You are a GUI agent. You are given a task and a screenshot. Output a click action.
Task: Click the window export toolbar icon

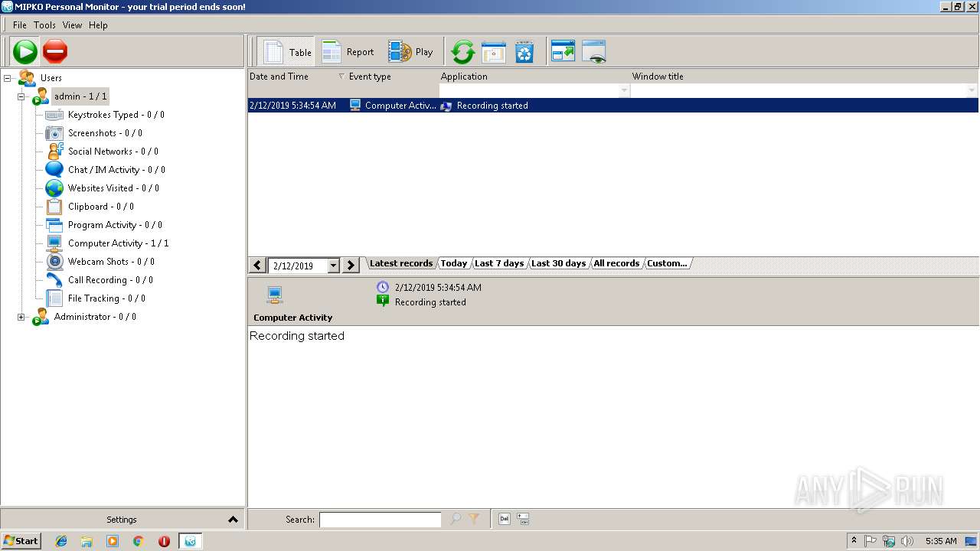coord(563,52)
